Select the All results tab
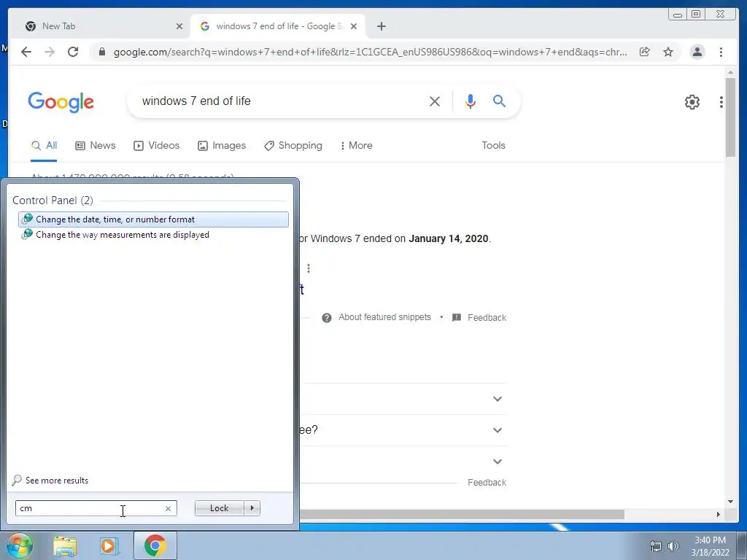 (44, 146)
